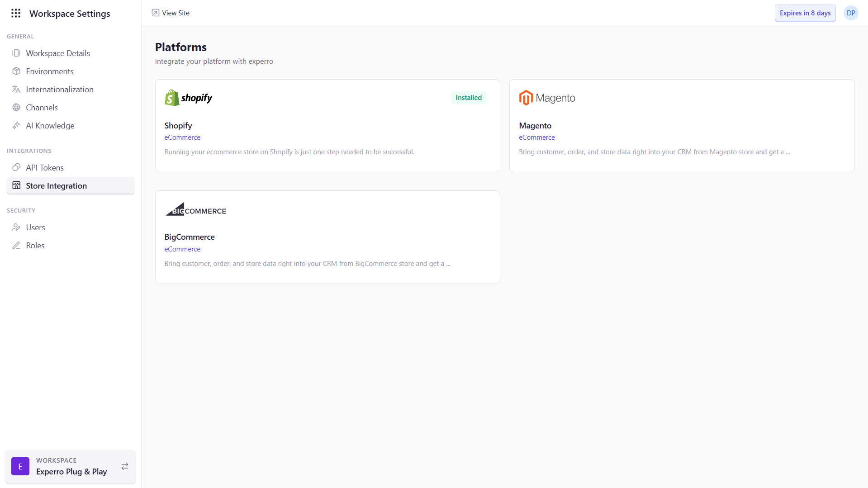The width and height of the screenshot is (868, 488).
Task: Click the Magento eCommerce tag
Action: (x=537, y=137)
